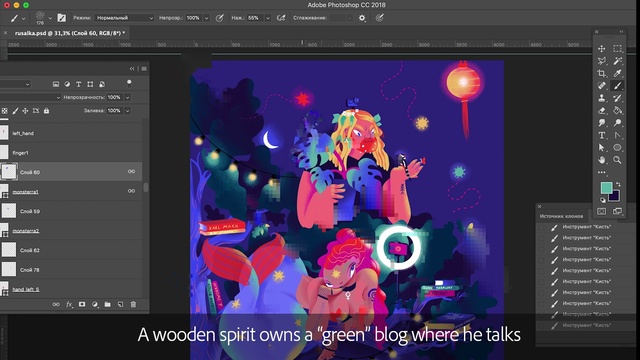Open layer Заливка dropdown arrow
640x360 pixels.
(127, 111)
